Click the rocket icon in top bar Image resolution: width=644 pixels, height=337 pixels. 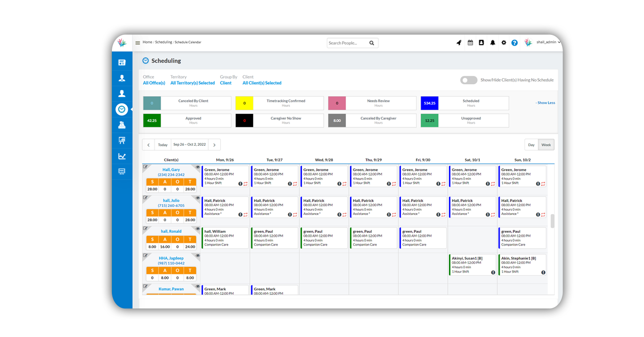(459, 43)
